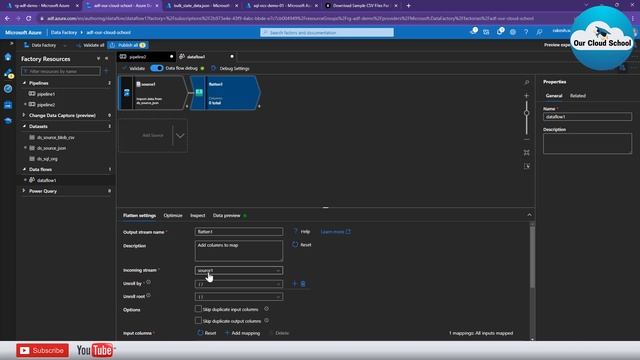This screenshot has height=360, width=640.
Task: Add an unroll by entry plus icon
Action: pos(295,284)
